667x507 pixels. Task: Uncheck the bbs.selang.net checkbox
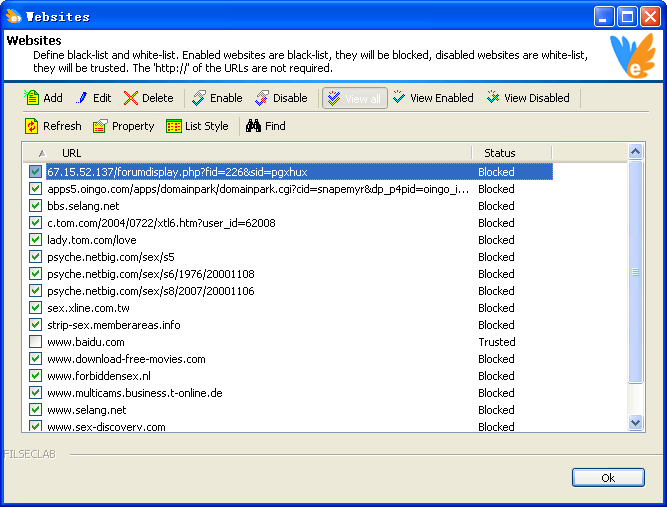pyautogui.click(x=36, y=206)
